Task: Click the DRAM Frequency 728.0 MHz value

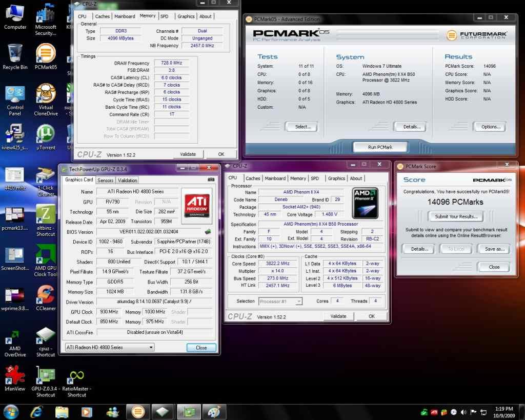Action: point(171,63)
